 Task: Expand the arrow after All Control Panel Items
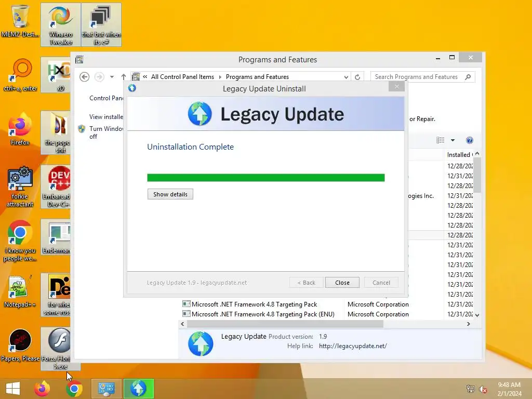coord(220,77)
